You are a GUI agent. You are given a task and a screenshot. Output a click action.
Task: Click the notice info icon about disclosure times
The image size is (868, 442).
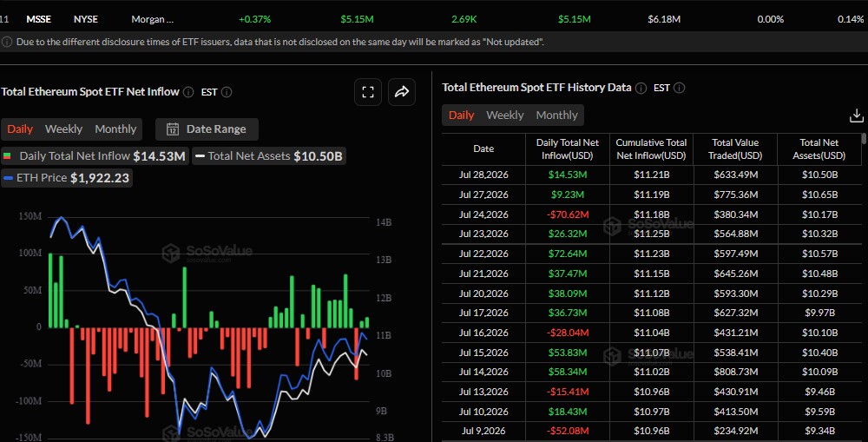click(x=7, y=42)
